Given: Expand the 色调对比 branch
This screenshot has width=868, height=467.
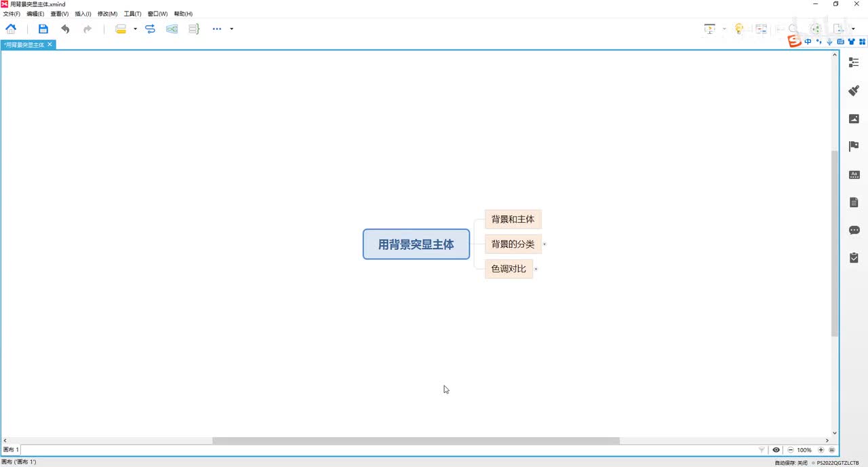Looking at the screenshot, I should [x=536, y=269].
